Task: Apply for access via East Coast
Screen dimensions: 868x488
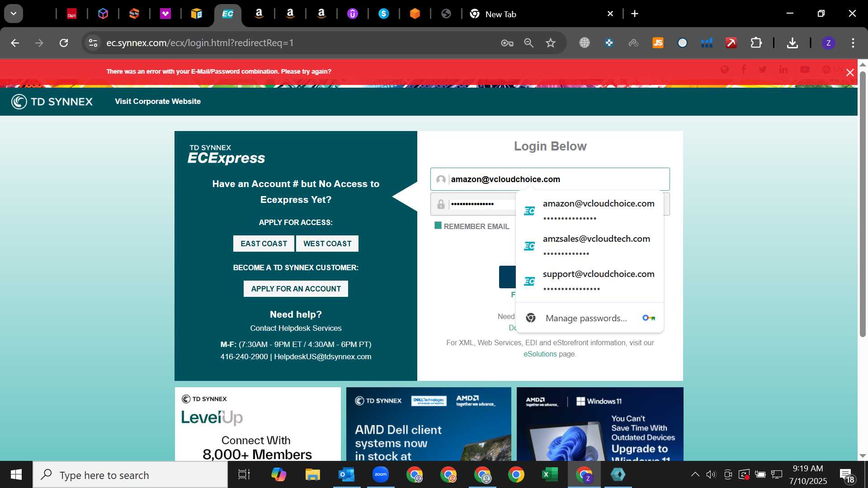Action: tap(264, 244)
